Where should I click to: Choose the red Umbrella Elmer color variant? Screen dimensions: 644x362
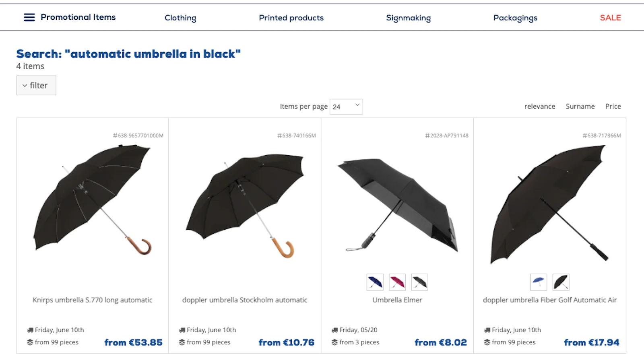pyautogui.click(x=397, y=282)
